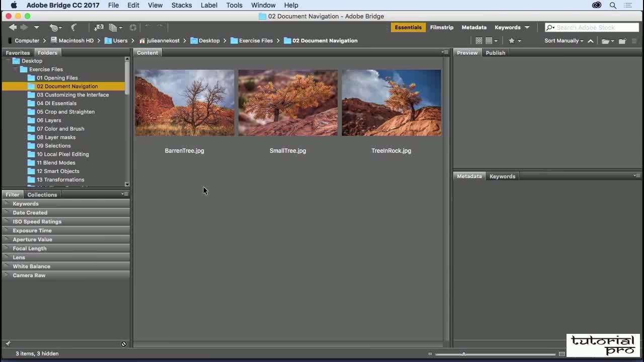
Task: Select the SmallTree.jpg thumbnail
Action: click(x=288, y=103)
